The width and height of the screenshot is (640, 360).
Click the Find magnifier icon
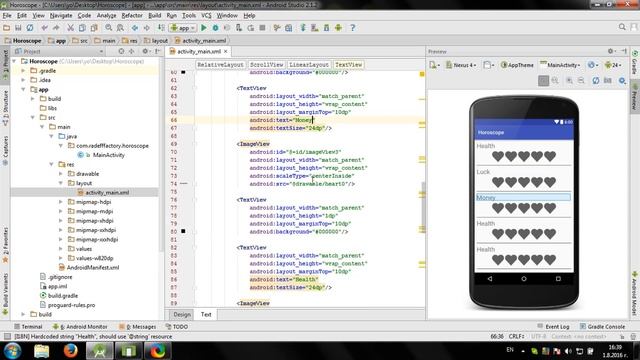click(x=109, y=28)
